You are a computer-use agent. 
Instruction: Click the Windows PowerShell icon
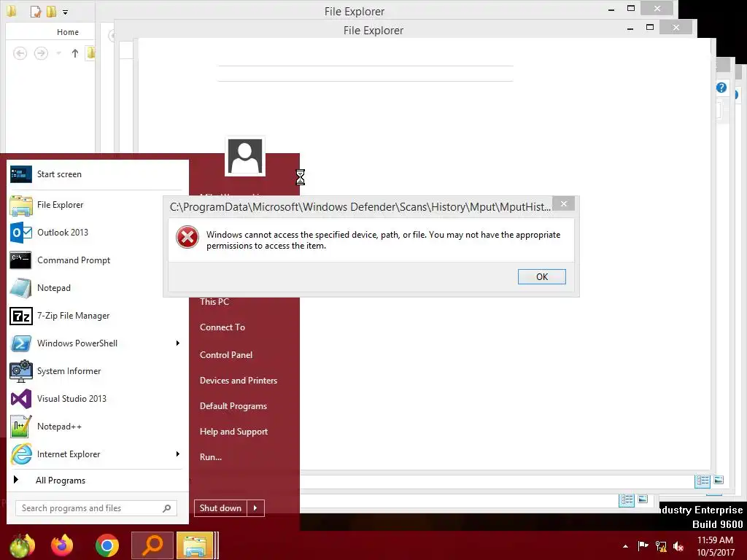click(21, 343)
